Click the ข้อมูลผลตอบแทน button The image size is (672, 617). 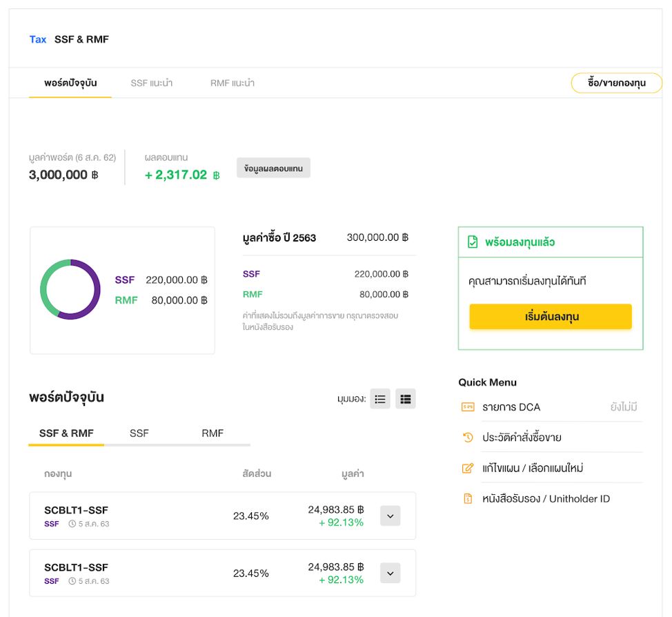coord(273,168)
